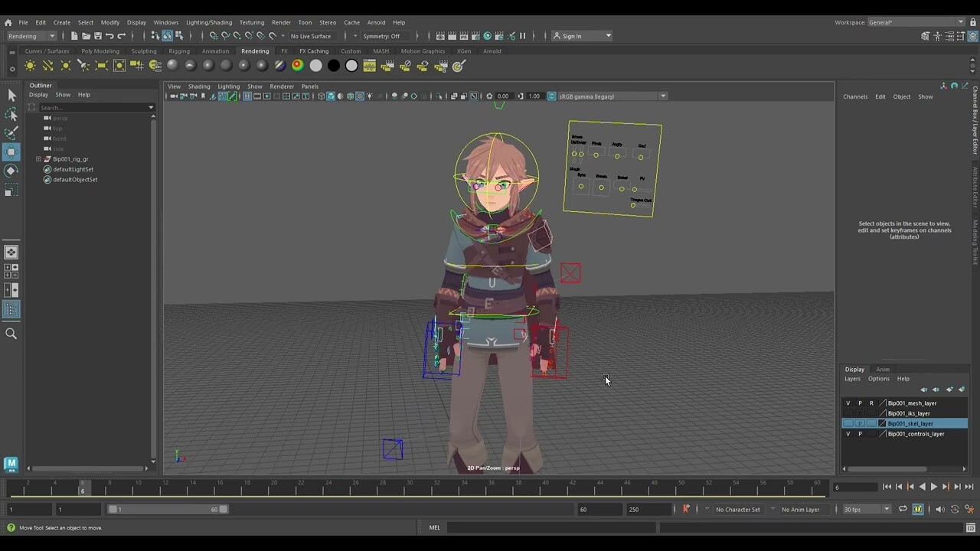Viewport: 980px width, 551px height.
Task: Click the striped layered shader sphere icon
Action: (x=280, y=66)
